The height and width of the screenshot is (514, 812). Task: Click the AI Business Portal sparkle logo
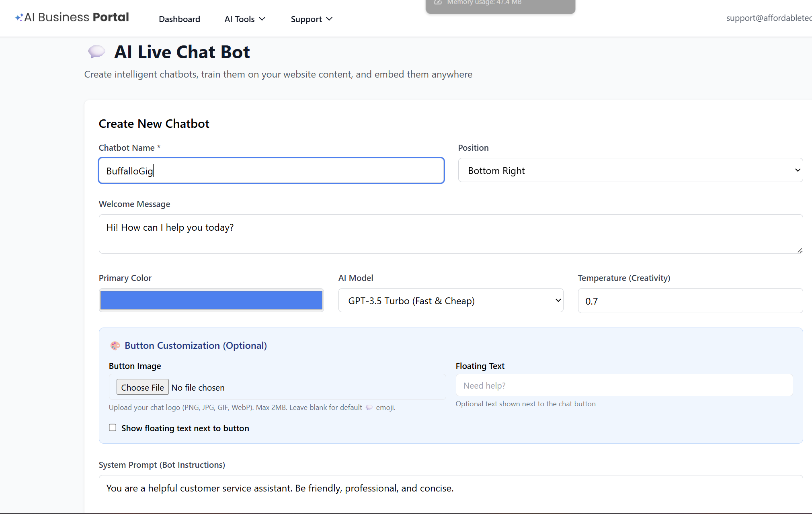(19, 18)
